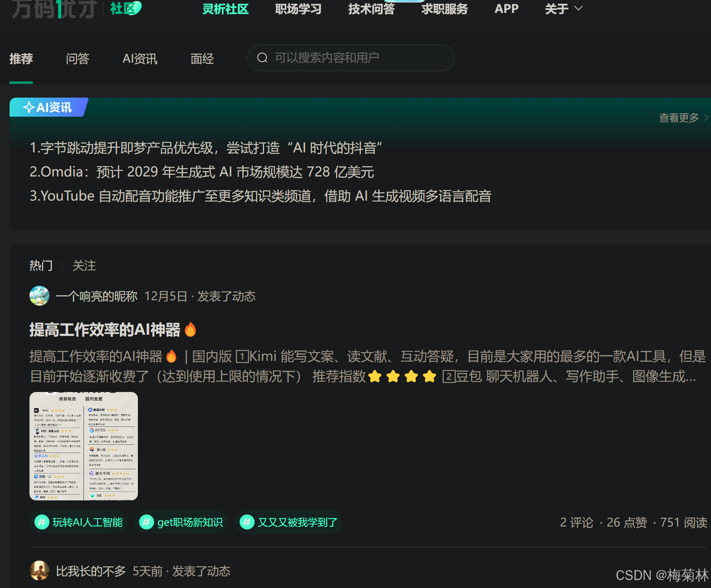Open the post excerpt about Kimi
The height and width of the screenshot is (588, 711).
[x=368, y=366]
